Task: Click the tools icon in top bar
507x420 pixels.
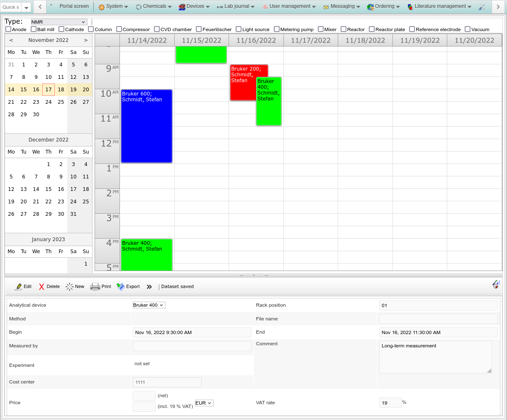Action: (x=482, y=7)
